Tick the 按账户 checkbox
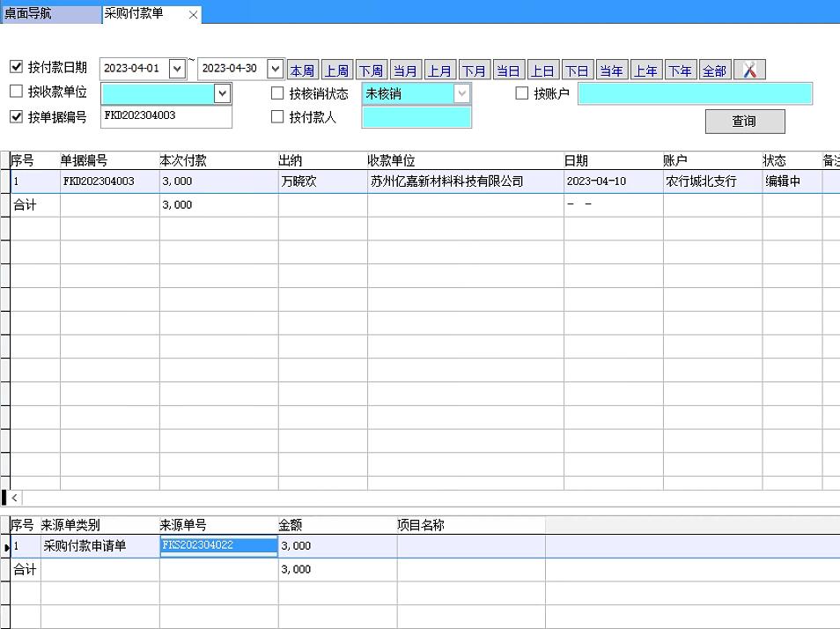 [521, 93]
